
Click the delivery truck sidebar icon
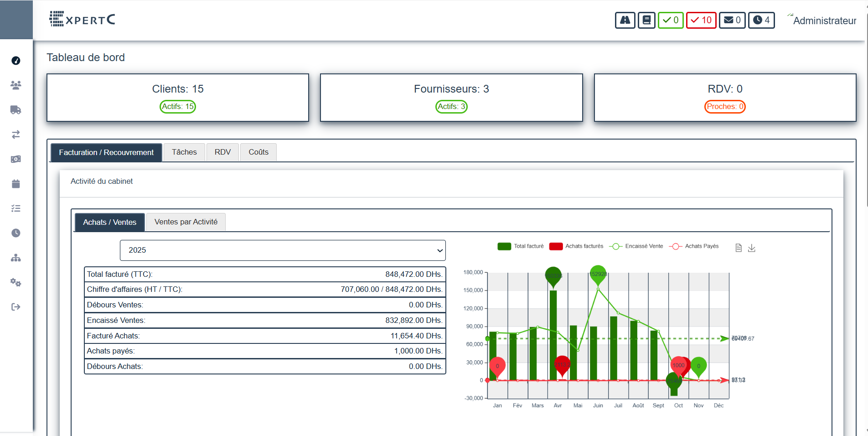16,110
